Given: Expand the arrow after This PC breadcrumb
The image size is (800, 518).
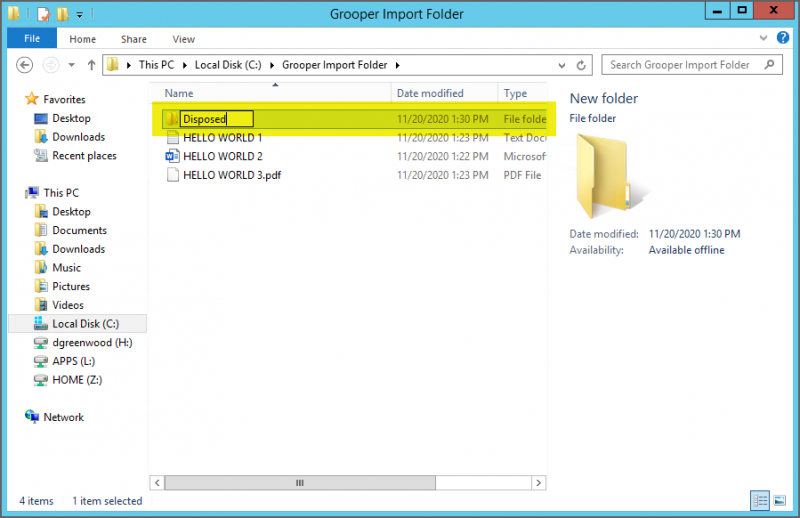Looking at the screenshot, I should click(x=184, y=65).
